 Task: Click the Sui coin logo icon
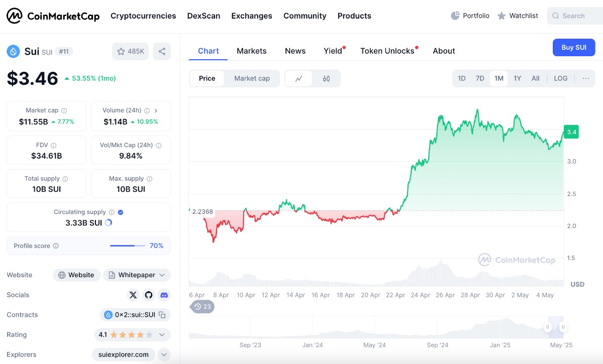14,51
